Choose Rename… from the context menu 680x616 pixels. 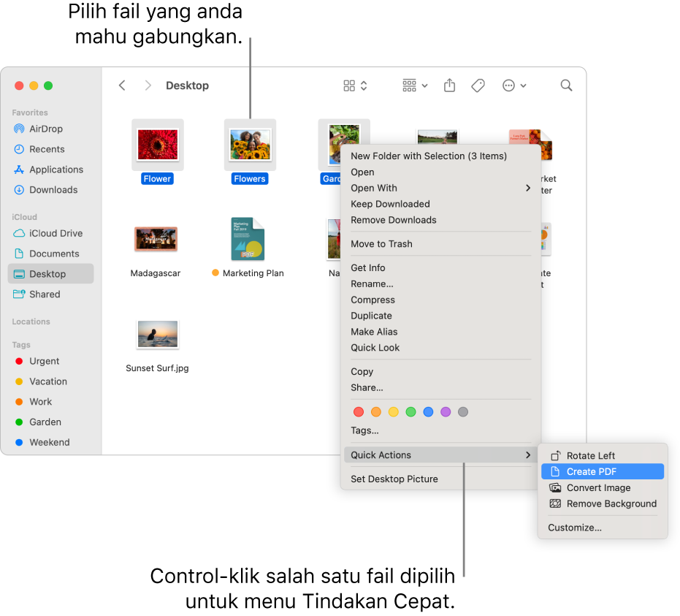coord(440,284)
